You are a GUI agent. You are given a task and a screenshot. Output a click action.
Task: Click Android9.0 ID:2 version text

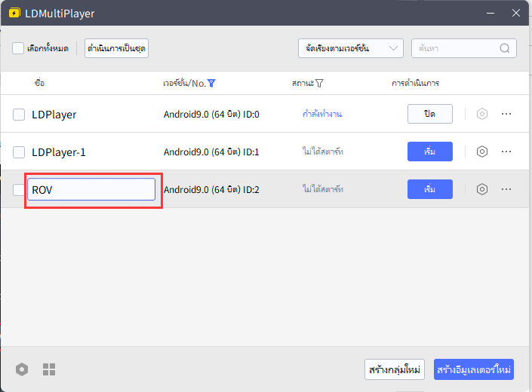point(211,189)
